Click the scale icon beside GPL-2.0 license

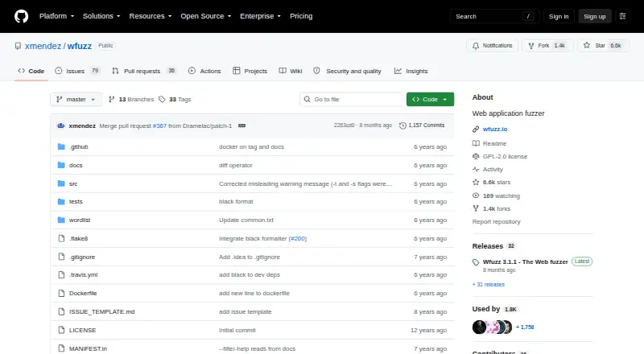(x=476, y=156)
